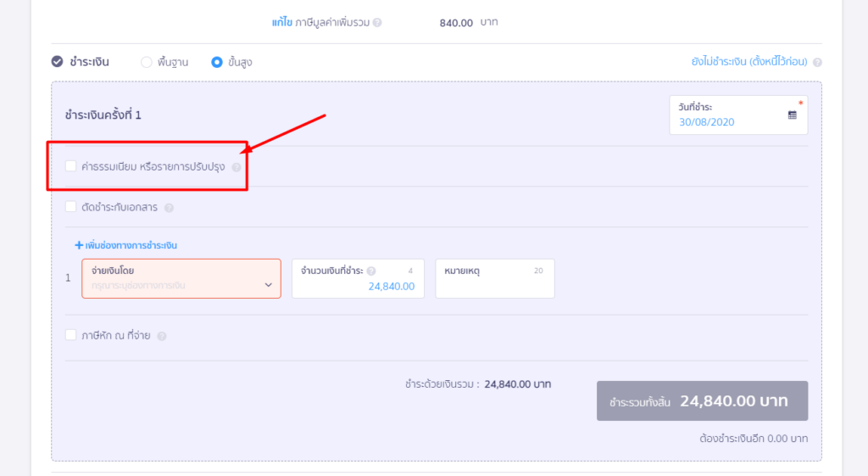The width and height of the screenshot is (868, 476).
Task: Click the plus icon for เพิ่มช่องทางการชำระเงิน
Action: [x=79, y=245]
